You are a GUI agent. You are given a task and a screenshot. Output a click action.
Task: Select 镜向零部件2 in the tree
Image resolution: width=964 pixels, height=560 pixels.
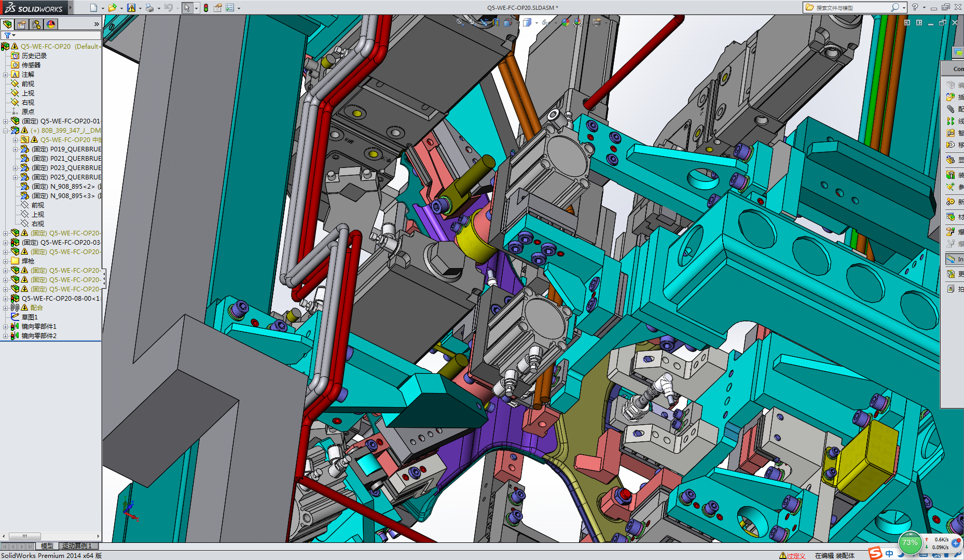tap(39, 335)
